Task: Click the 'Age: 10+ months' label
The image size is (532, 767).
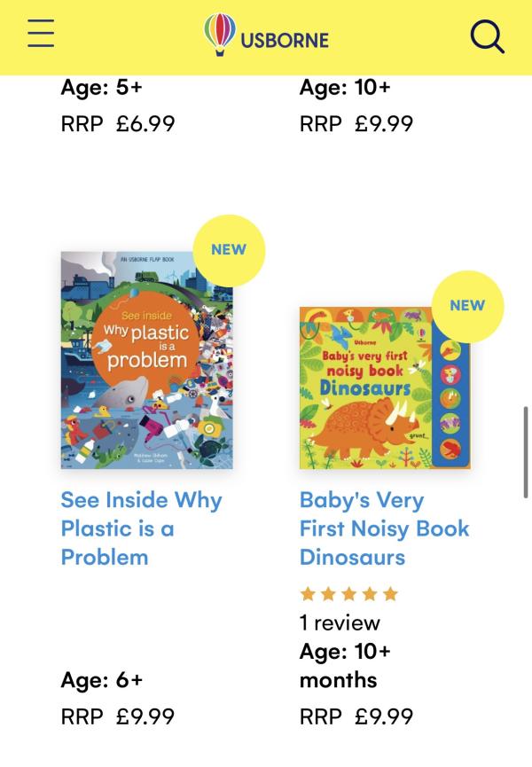Action: [345, 666]
